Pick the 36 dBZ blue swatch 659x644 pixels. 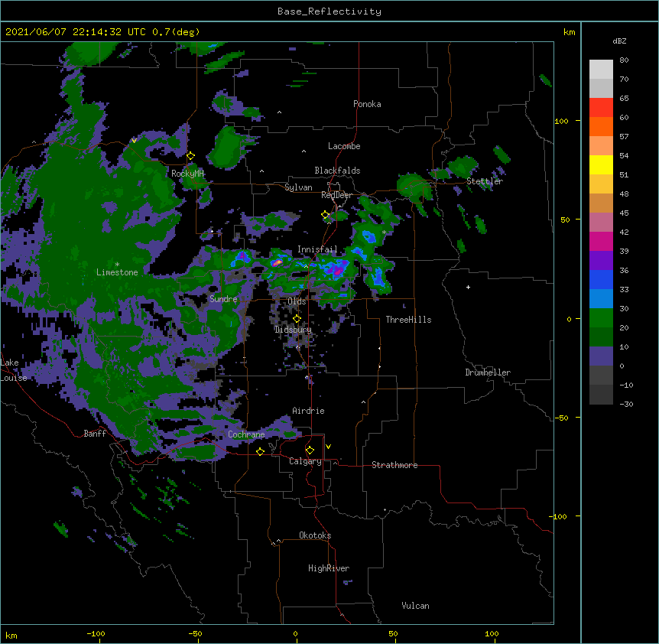601,279
